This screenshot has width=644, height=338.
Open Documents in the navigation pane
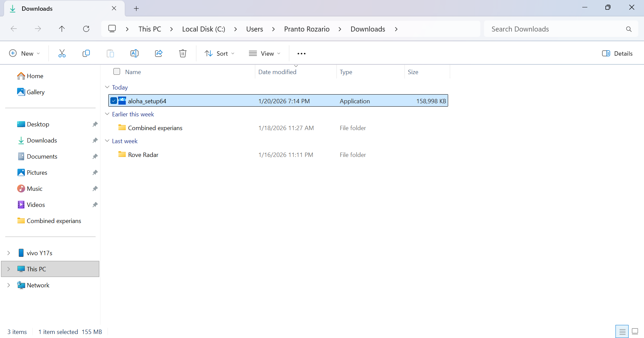[42, 156]
